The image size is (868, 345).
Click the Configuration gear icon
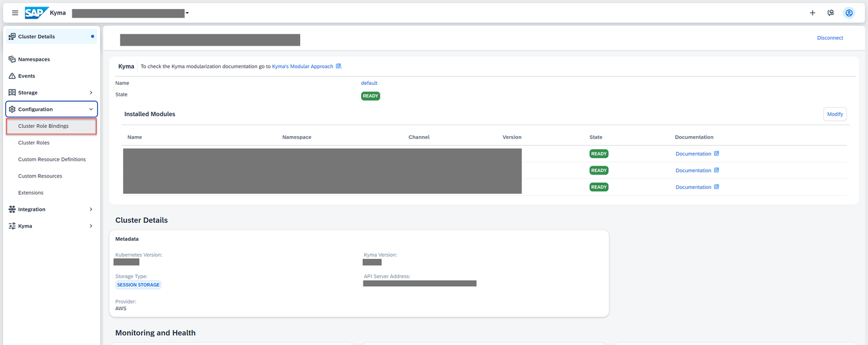(12, 109)
